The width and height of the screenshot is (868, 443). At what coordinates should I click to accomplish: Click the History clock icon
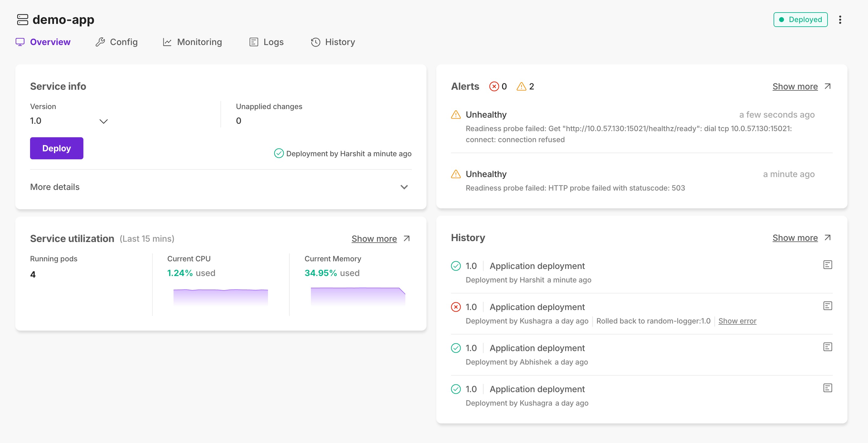click(315, 41)
